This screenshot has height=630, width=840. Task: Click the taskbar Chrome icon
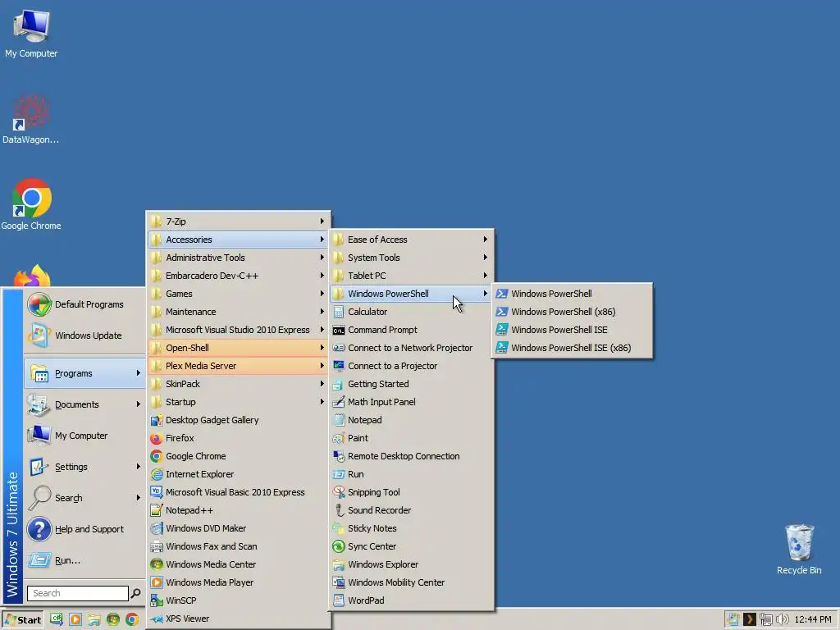click(x=132, y=620)
